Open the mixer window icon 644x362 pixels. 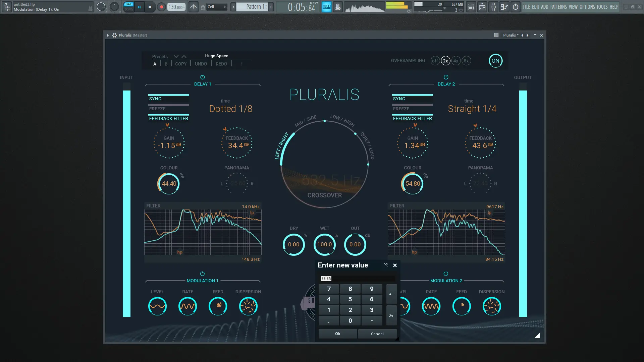(x=493, y=7)
